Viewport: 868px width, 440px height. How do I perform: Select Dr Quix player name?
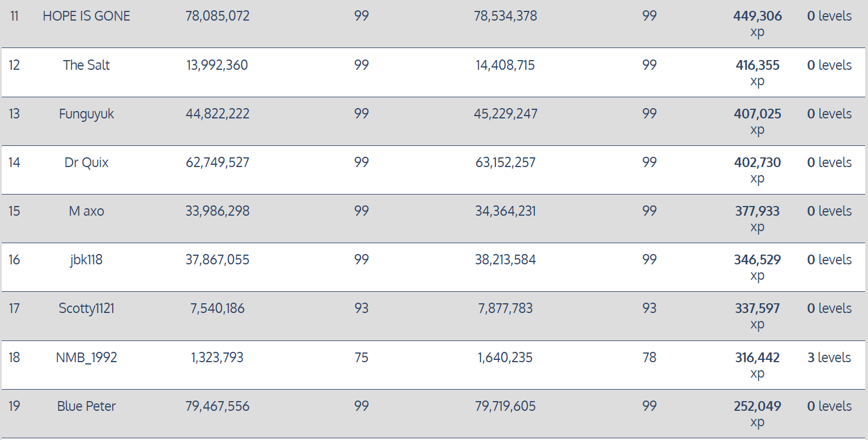(86, 162)
